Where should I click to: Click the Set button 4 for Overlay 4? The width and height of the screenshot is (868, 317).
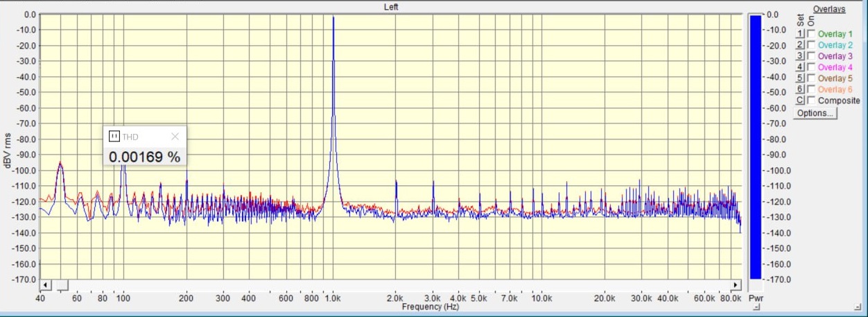click(x=799, y=67)
